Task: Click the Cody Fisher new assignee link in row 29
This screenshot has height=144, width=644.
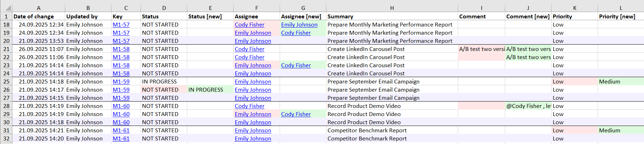Action: 296,114
